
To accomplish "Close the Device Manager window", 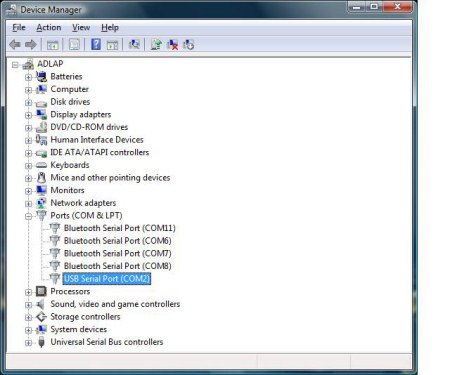I will click(397, 7).
